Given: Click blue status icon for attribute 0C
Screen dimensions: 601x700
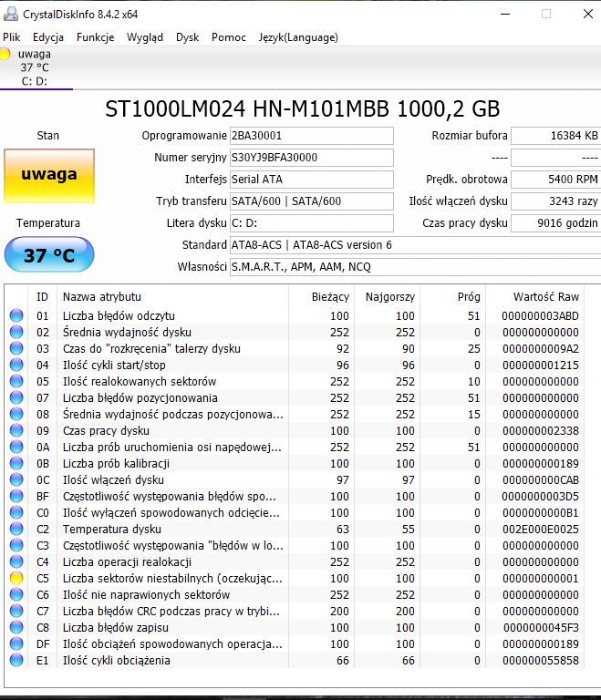Looking at the screenshot, I should pos(16,480).
